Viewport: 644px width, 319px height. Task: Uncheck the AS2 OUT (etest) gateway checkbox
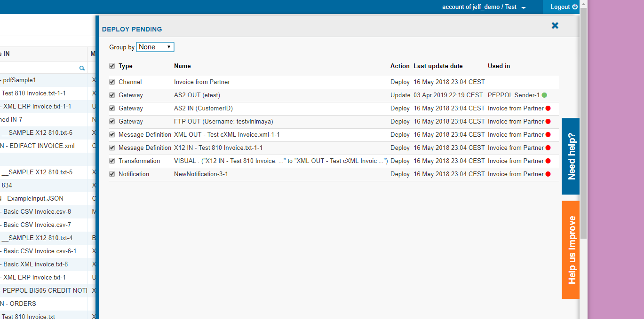click(x=112, y=95)
